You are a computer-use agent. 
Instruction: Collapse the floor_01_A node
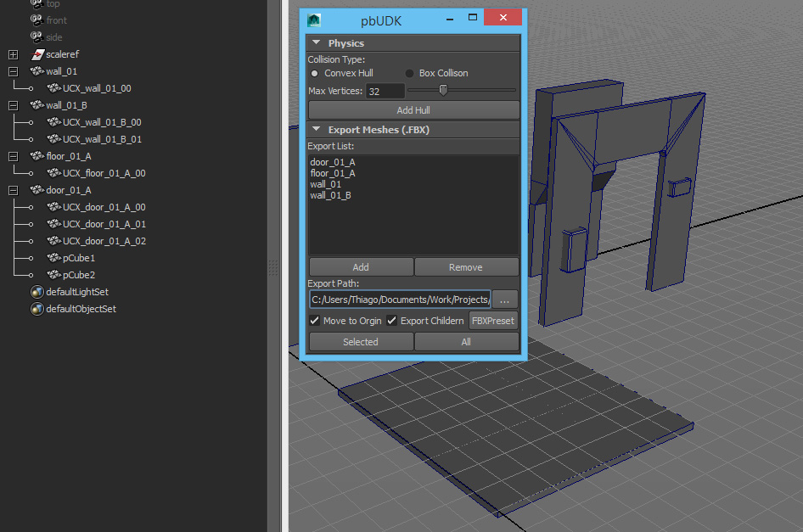coord(14,156)
